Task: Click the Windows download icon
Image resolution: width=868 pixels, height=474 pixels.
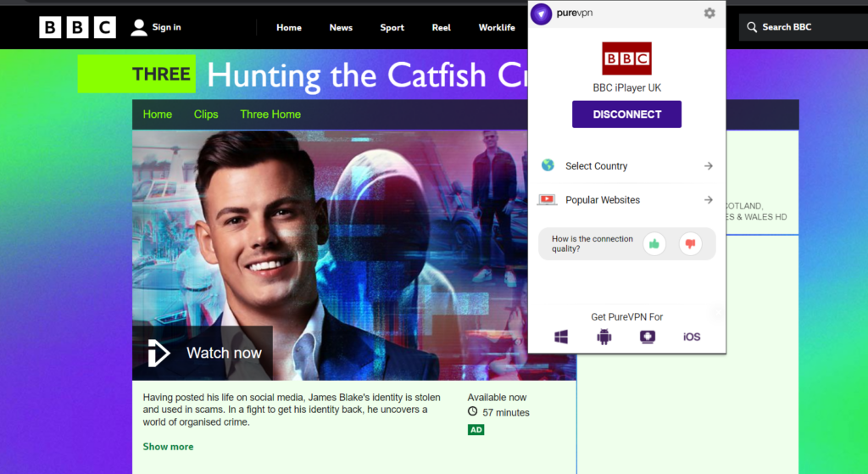Action: (x=561, y=337)
